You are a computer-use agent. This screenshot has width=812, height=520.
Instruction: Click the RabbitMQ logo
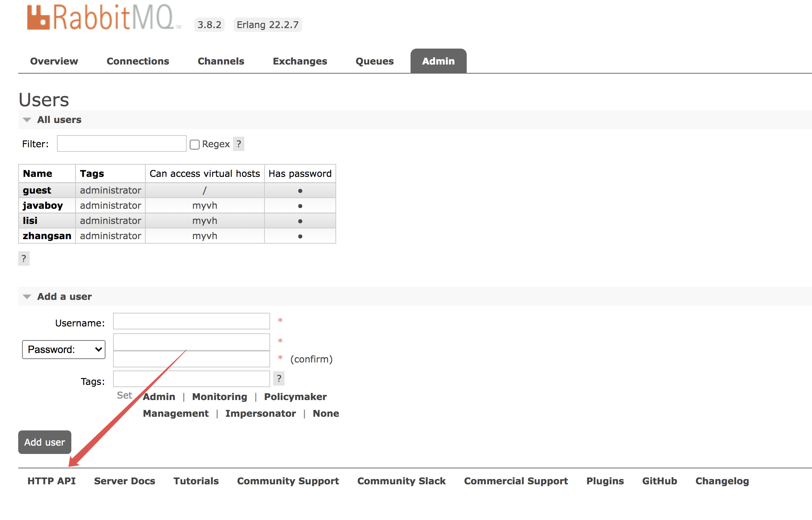101,18
